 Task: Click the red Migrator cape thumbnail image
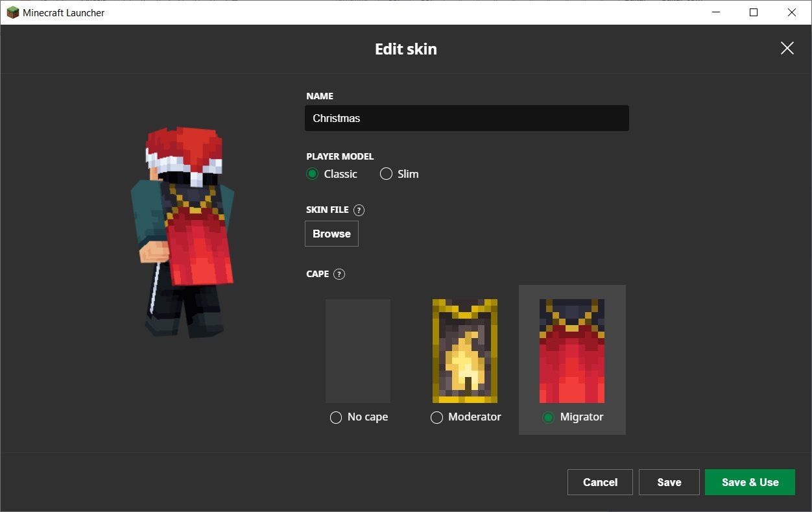tap(572, 351)
